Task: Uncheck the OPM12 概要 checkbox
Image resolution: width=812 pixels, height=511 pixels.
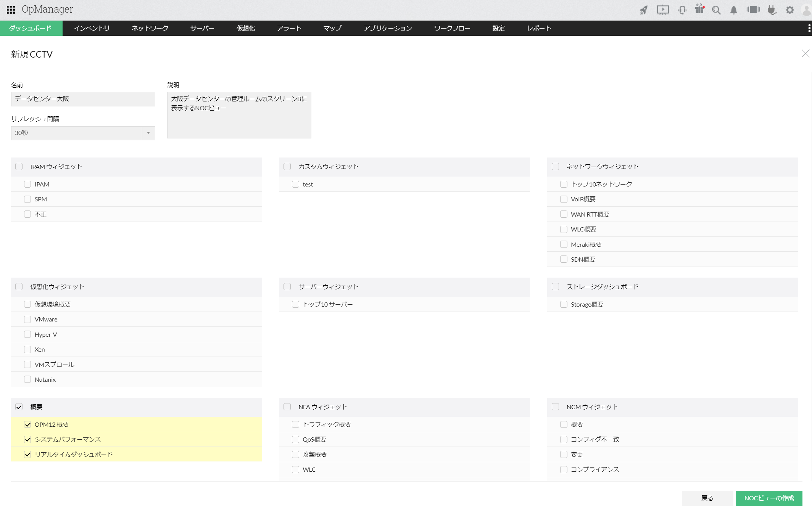Action: click(27, 424)
